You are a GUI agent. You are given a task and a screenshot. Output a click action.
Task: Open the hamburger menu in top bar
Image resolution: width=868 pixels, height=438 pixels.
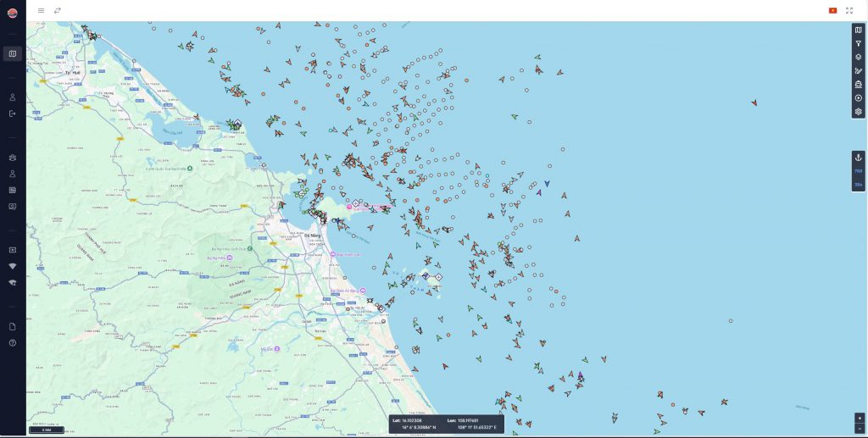[x=41, y=10]
